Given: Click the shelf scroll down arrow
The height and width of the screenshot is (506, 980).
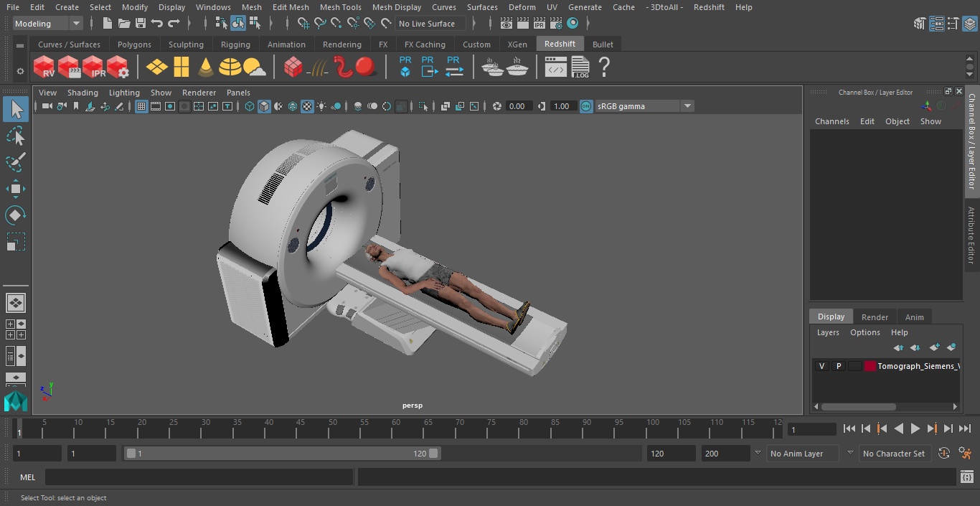Looking at the screenshot, I should pyautogui.click(x=969, y=75).
